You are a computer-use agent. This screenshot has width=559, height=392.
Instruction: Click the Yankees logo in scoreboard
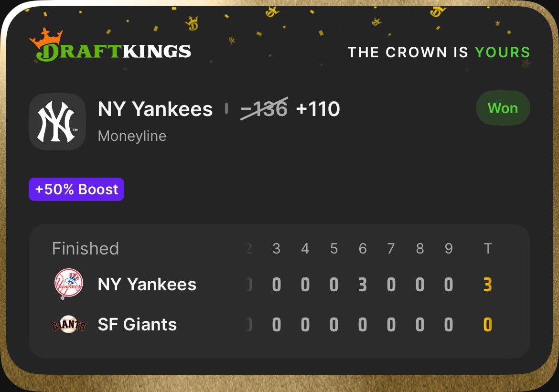point(68,284)
